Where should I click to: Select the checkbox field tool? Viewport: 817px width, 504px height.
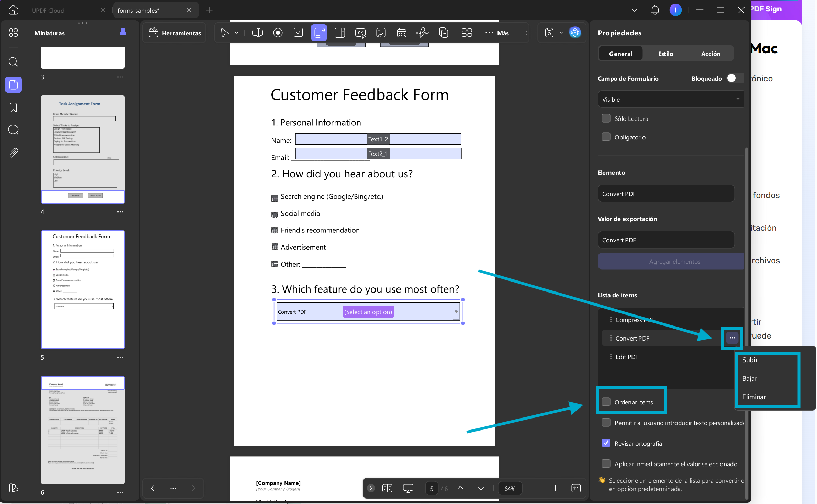click(298, 33)
